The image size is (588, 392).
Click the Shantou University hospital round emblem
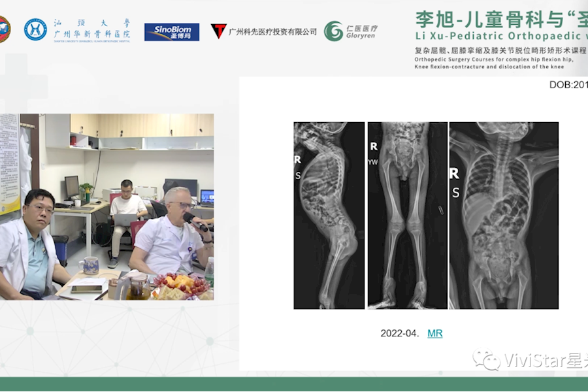click(x=35, y=29)
